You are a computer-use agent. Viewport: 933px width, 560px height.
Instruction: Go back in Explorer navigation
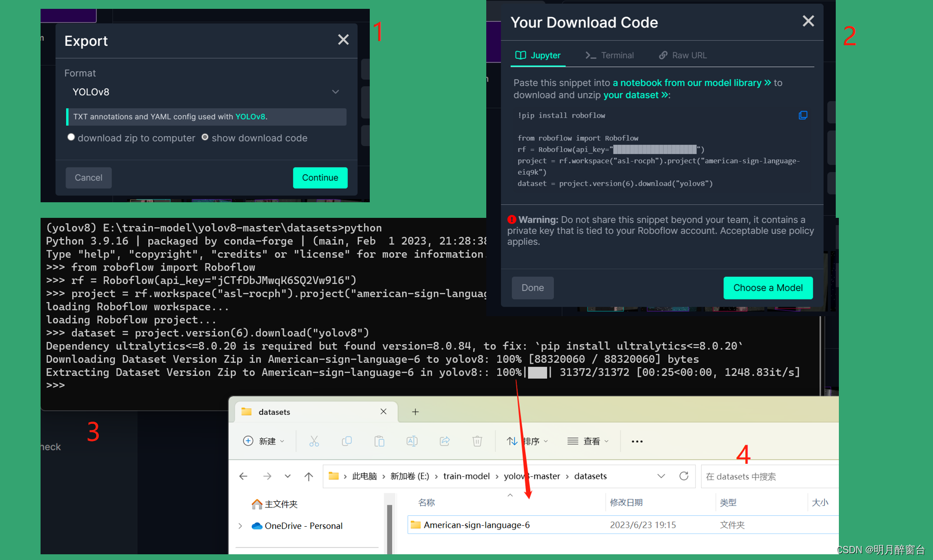click(243, 476)
